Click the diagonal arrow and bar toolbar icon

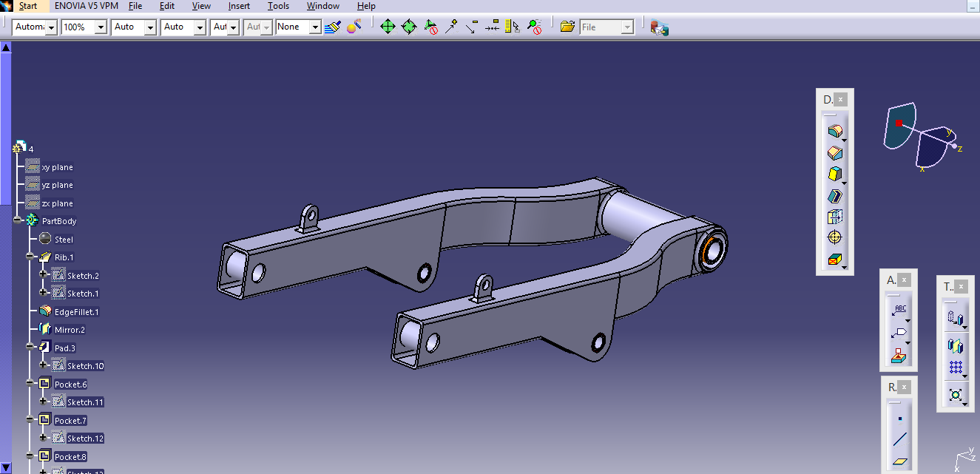pos(471,27)
